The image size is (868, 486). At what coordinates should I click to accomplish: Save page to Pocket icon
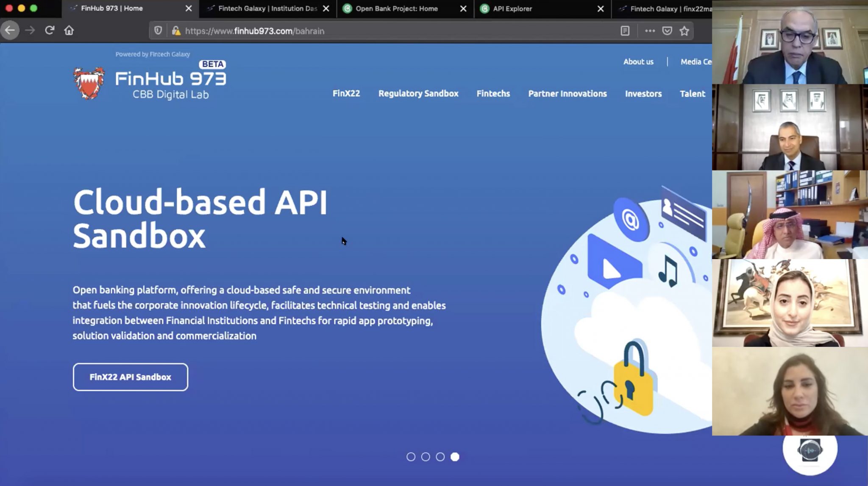667,31
